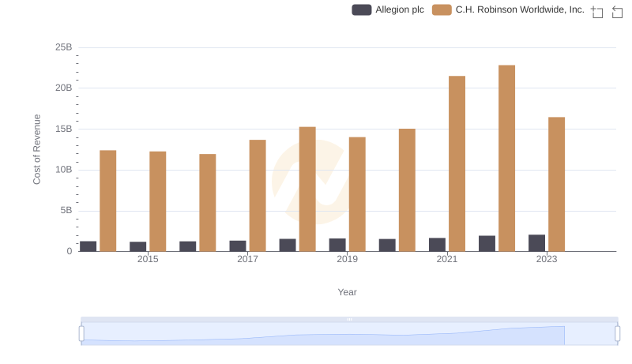Click the zoom reset icon
Screen dimensions: 632x364
(617, 12)
